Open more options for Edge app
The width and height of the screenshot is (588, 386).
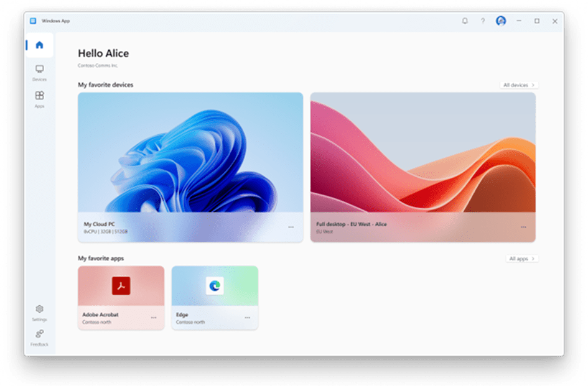pyautogui.click(x=248, y=318)
